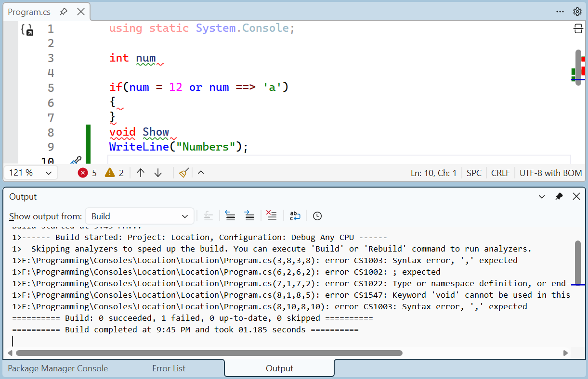
Task: Expand the code cleanup options caret
Action: (201, 173)
